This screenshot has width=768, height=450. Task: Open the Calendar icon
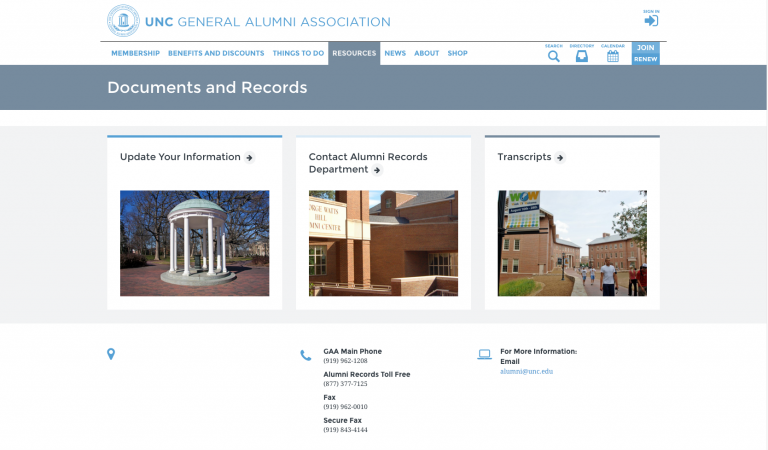(613, 56)
